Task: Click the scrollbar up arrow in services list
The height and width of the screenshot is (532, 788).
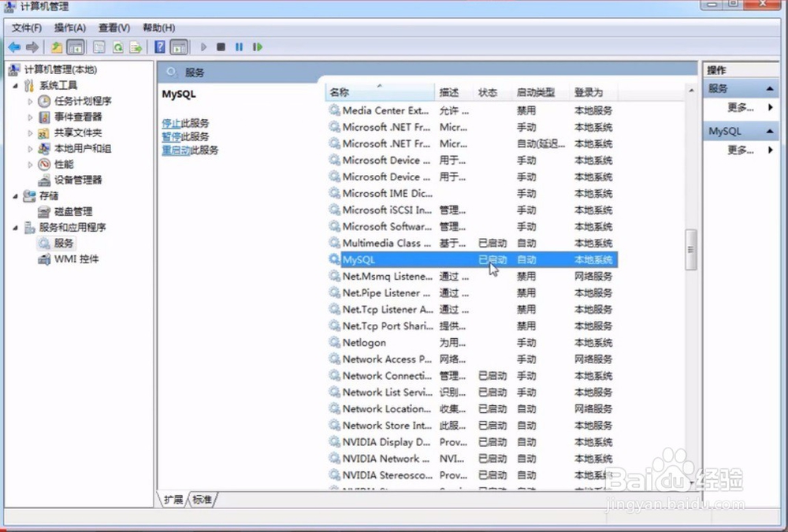Action: [x=691, y=91]
